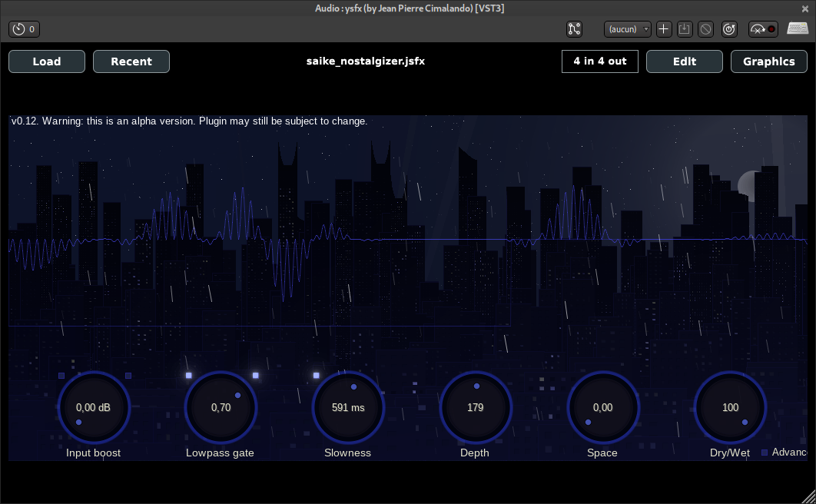Screen dimensions: 816x504
Task: Switch to the Graphics view
Action: click(x=768, y=61)
